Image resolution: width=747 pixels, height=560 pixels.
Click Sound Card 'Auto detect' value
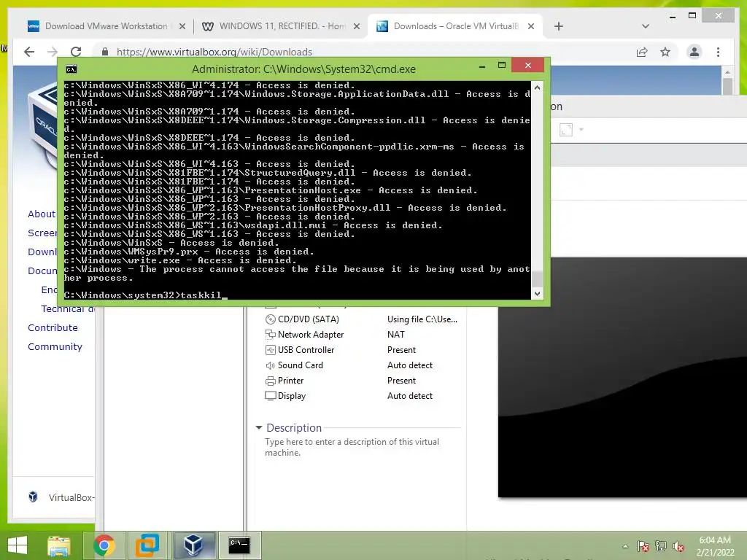click(x=410, y=365)
